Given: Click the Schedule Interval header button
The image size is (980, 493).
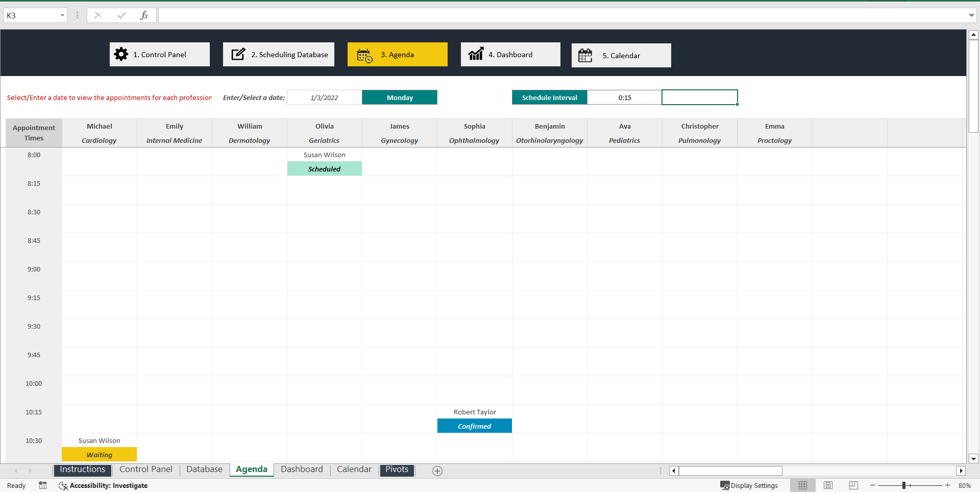Looking at the screenshot, I should pyautogui.click(x=549, y=97).
